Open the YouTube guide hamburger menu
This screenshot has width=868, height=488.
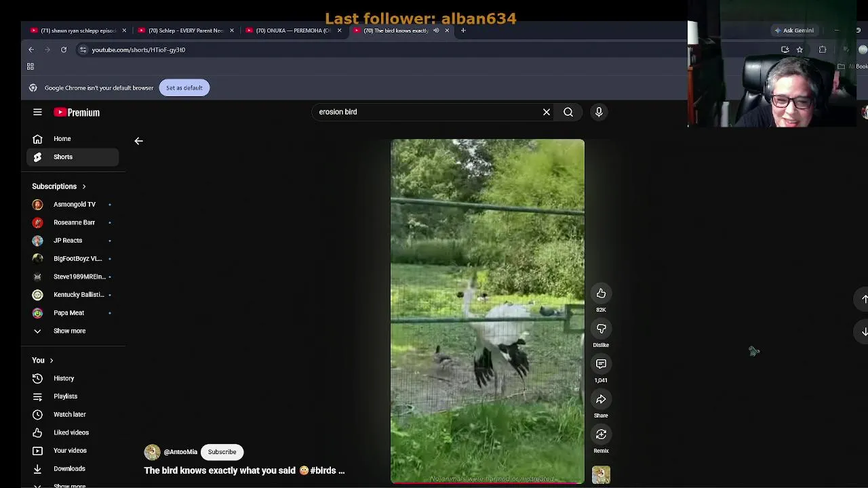click(37, 113)
